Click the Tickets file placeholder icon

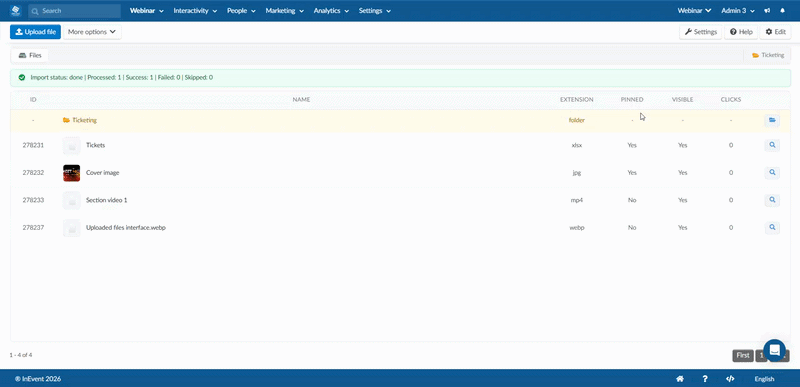pyautogui.click(x=71, y=145)
